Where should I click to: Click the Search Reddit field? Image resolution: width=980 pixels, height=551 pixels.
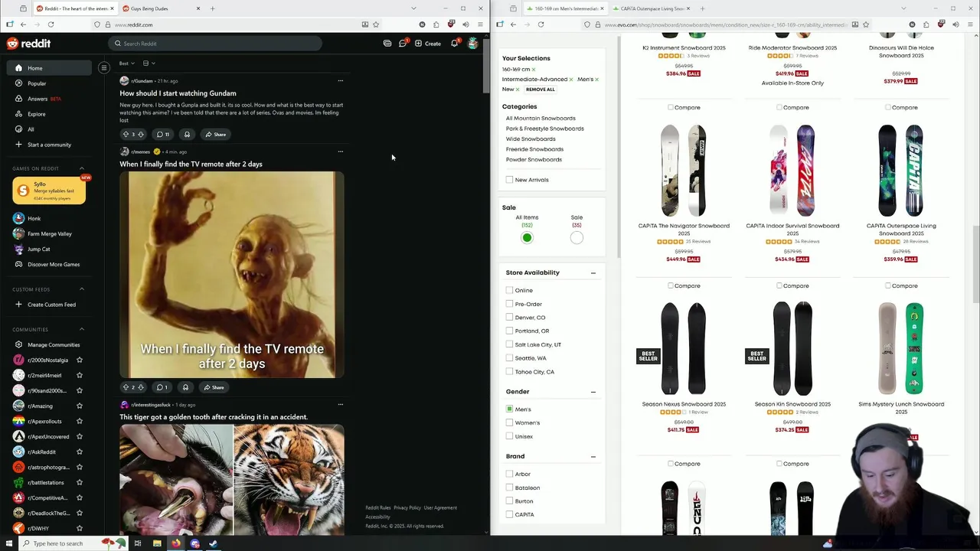216,44
